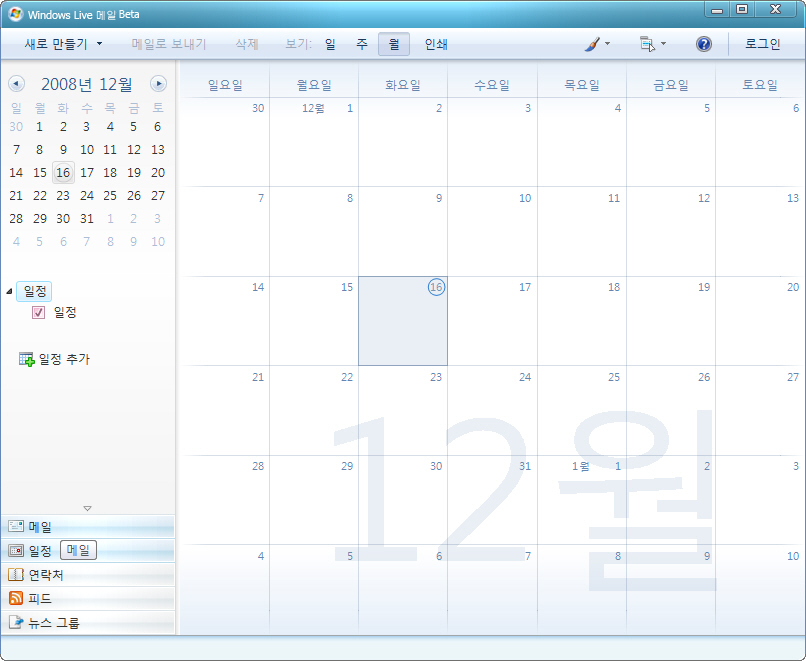
Task: Switch to 월 month view
Action: (x=394, y=44)
